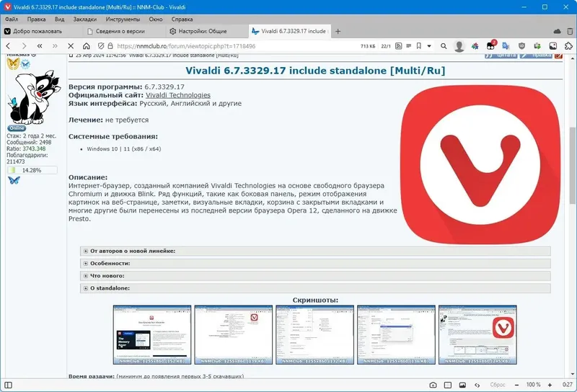The height and width of the screenshot is (392, 577).
Task: Open the Правка menu
Action: pyautogui.click(x=37, y=19)
